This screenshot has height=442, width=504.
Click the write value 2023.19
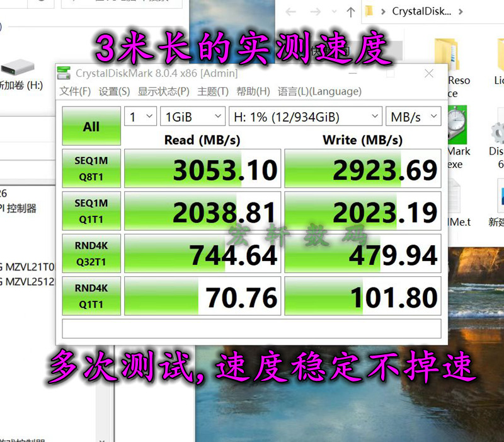[363, 211]
